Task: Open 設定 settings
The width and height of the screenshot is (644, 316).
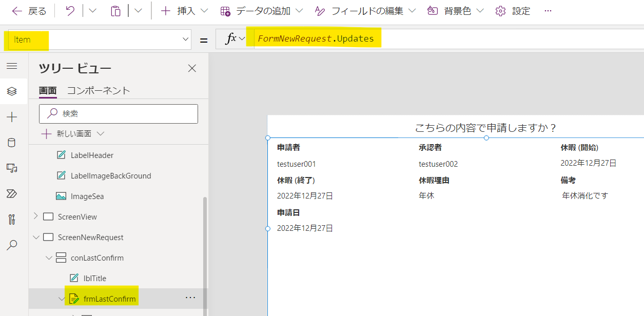Action: (x=513, y=11)
